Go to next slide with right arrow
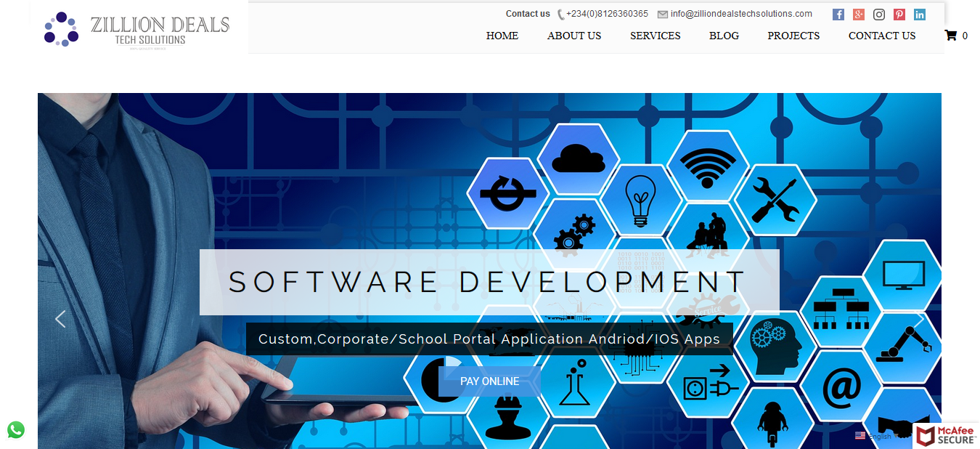The width and height of the screenshot is (980, 449). point(920,319)
